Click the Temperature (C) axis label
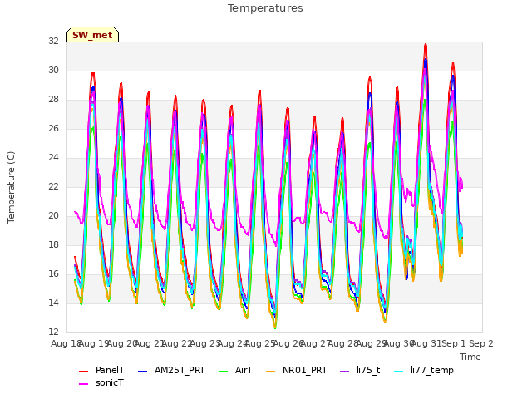 click(x=11, y=187)
